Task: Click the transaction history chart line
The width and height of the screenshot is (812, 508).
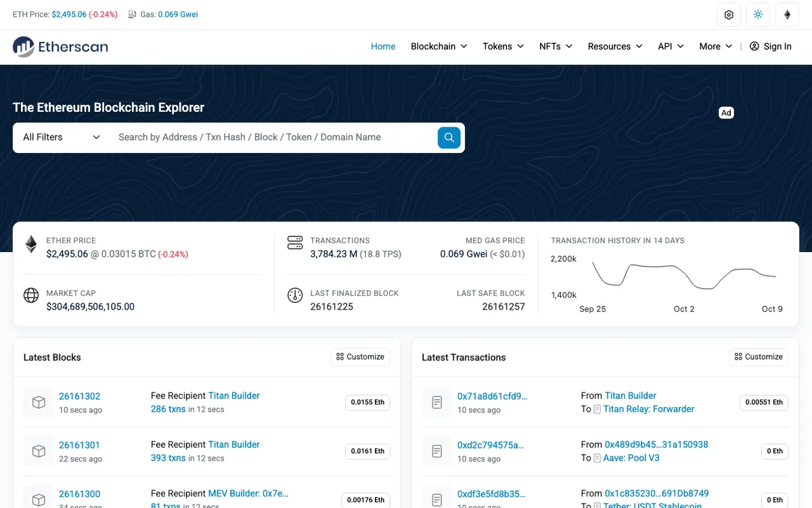Action: click(684, 275)
